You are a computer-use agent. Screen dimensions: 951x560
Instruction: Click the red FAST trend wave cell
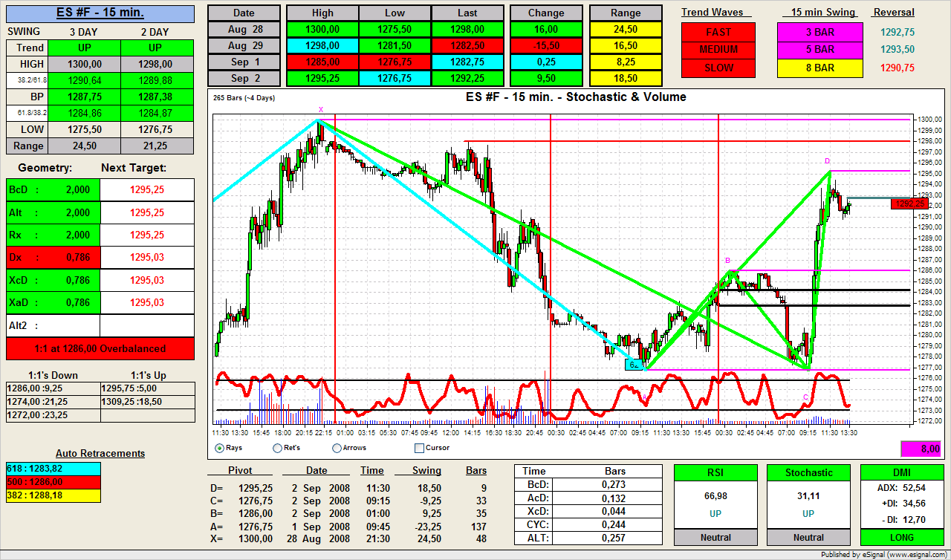[718, 32]
